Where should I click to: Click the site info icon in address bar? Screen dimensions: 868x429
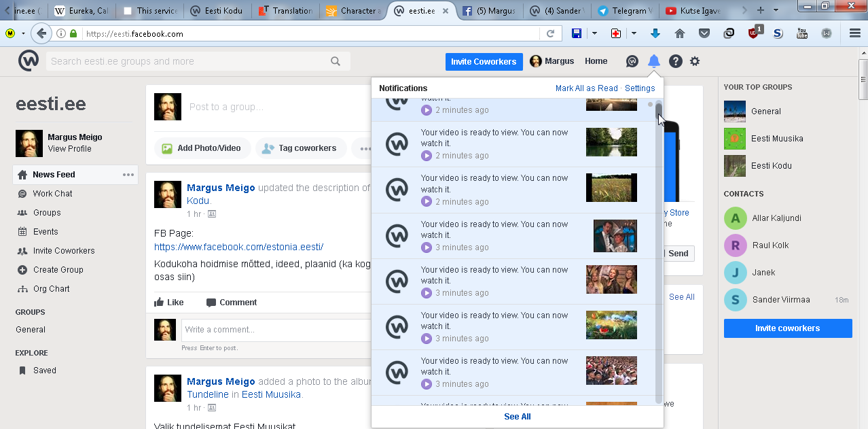61,33
